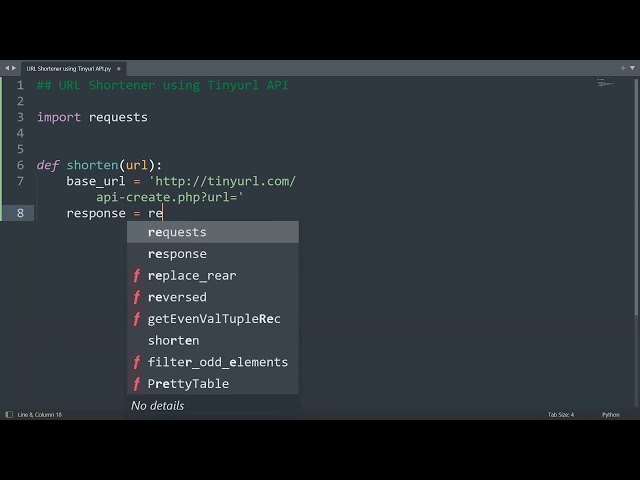This screenshot has height=480, width=640.
Task: Click function icon beside PrettyTable
Action: pos(137,384)
